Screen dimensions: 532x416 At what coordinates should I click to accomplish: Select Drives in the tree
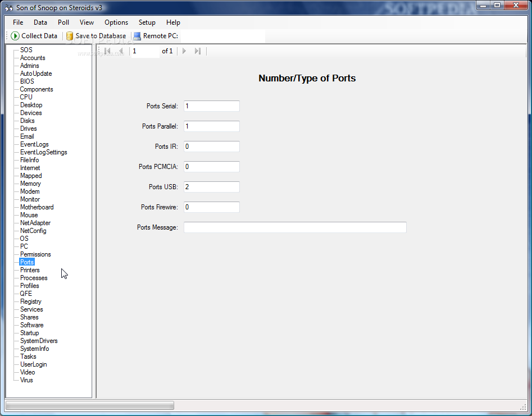[x=29, y=129]
